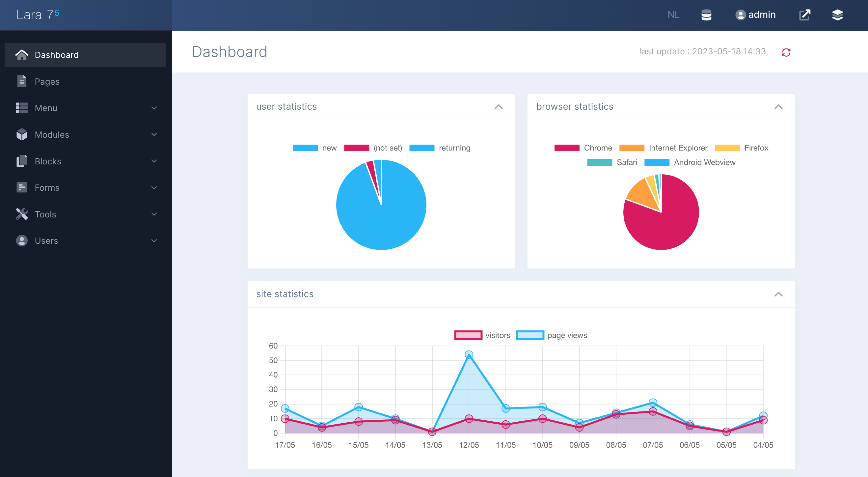The height and width of the screenshot is (477, 868).
Task: Click the Dashboard home icon in sidebar
Action: pyautogui.click(x=22, y=55)
